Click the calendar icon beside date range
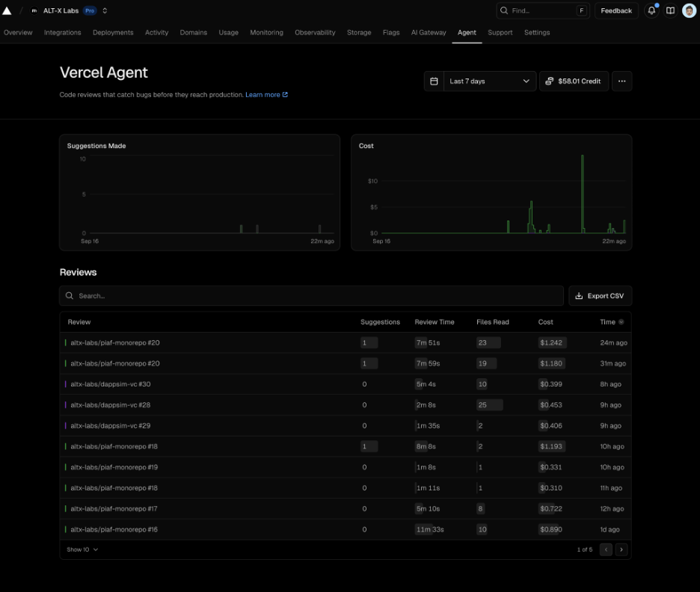 (x=434, y=81)
